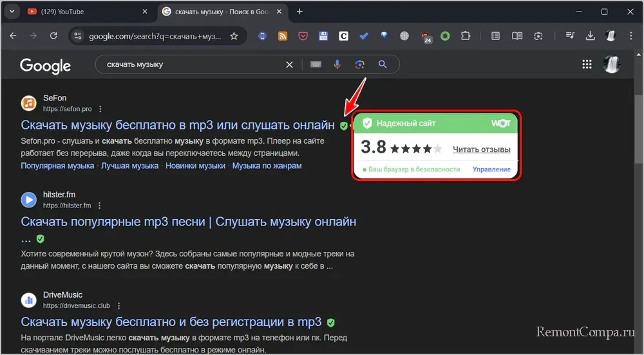Clear the search box with X

[x=290, y=64]
